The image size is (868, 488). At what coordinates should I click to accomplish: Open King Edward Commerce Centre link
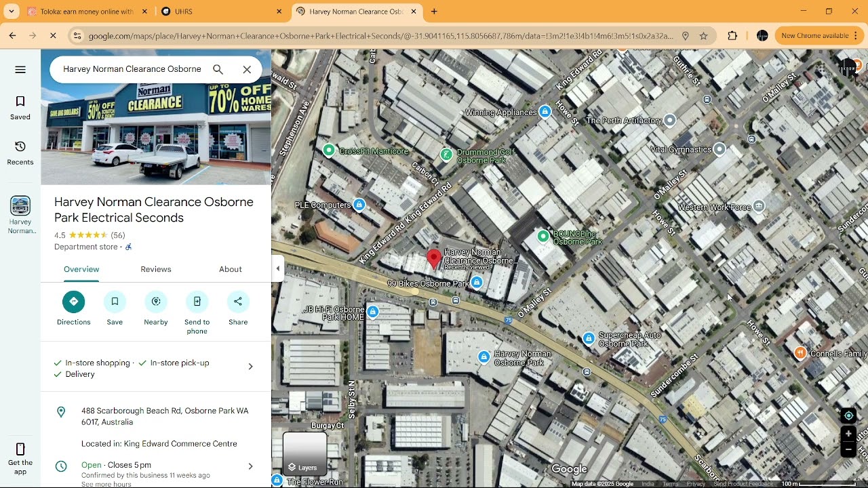coord(180,444)
